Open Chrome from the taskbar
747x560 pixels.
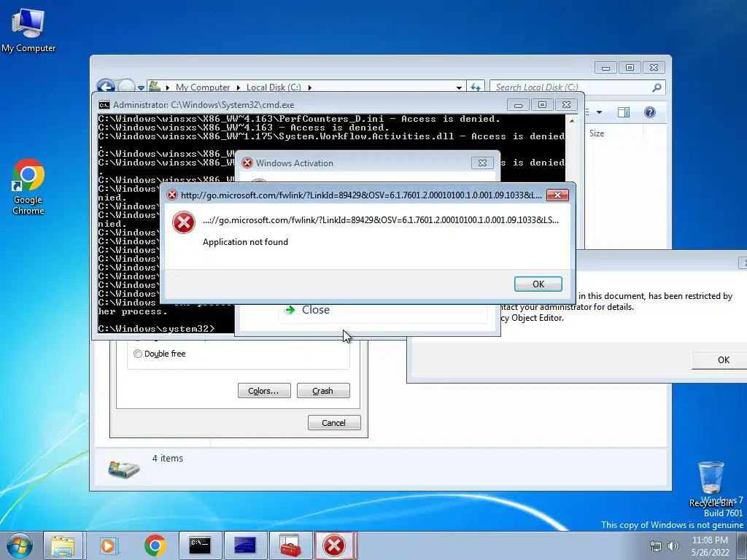coord(155,545)
